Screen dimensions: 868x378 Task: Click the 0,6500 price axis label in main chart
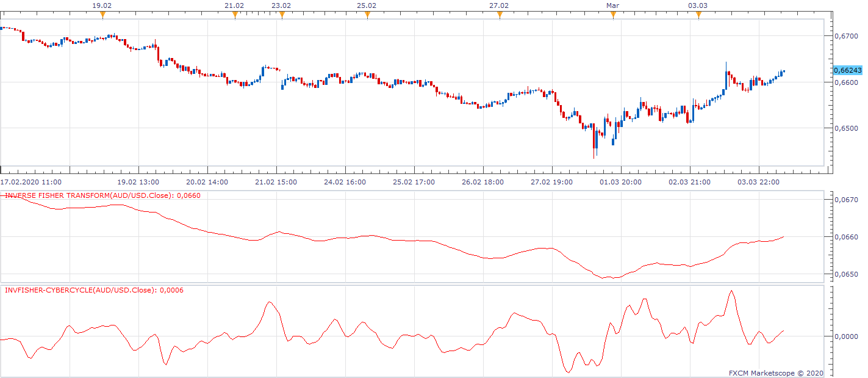point(845,128)
